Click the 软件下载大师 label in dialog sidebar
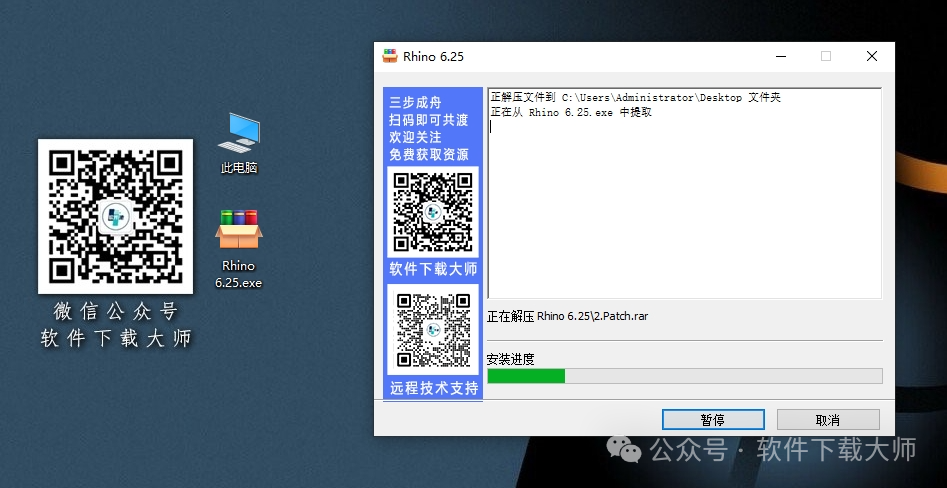Viewport: 947px width, 488px height. coord(433,269)
